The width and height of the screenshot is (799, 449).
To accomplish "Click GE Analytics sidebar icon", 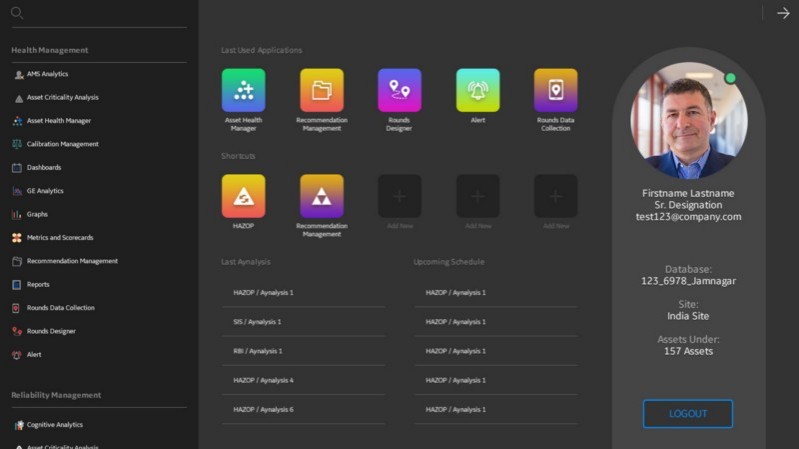I will pyautogui.click(x=17, y=191).
